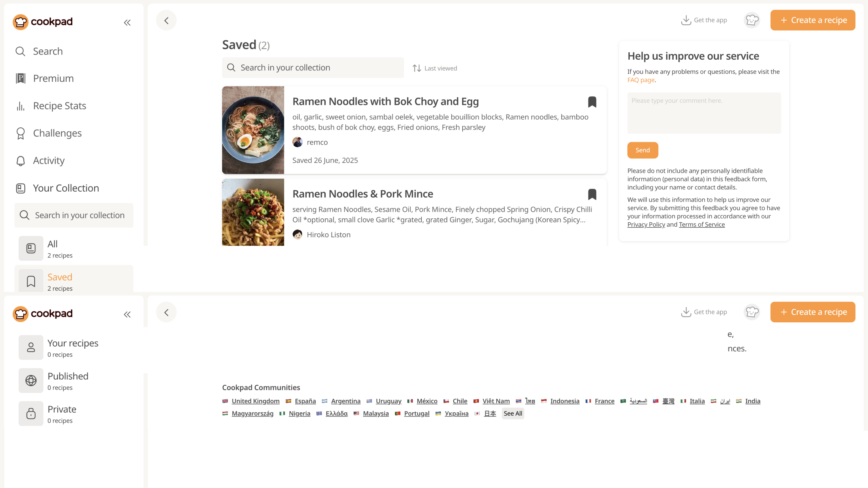
Task: Click the Activity bell icon
Action: [20, 161]
